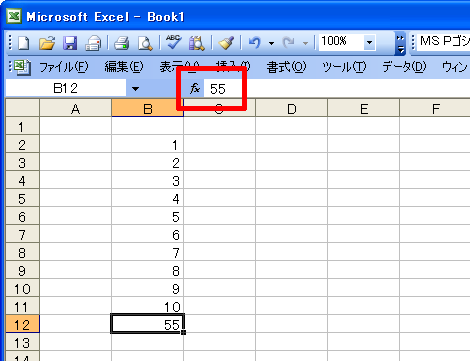Create a new blank workbook

pos(23,43)
